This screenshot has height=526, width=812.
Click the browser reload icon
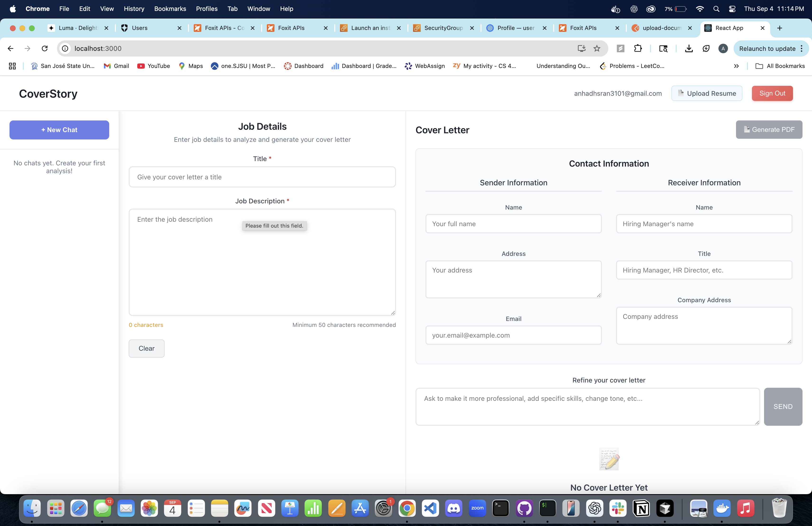tap(45, 48)
